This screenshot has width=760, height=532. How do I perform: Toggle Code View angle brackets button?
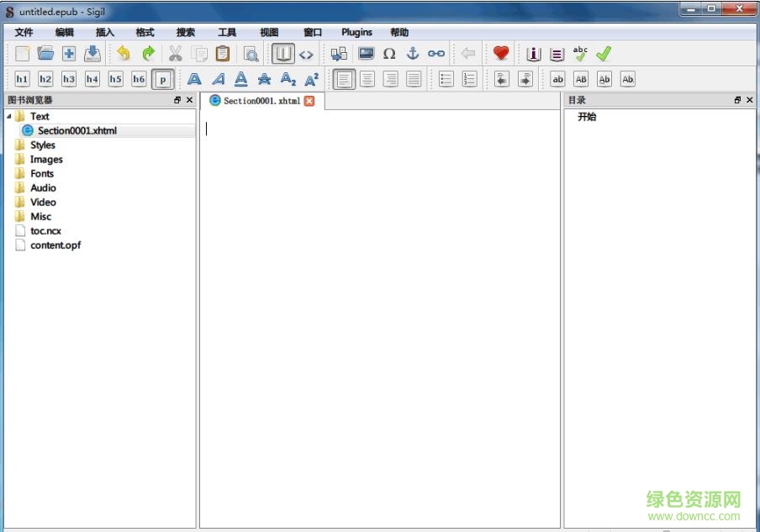click(x=306, y=54)
